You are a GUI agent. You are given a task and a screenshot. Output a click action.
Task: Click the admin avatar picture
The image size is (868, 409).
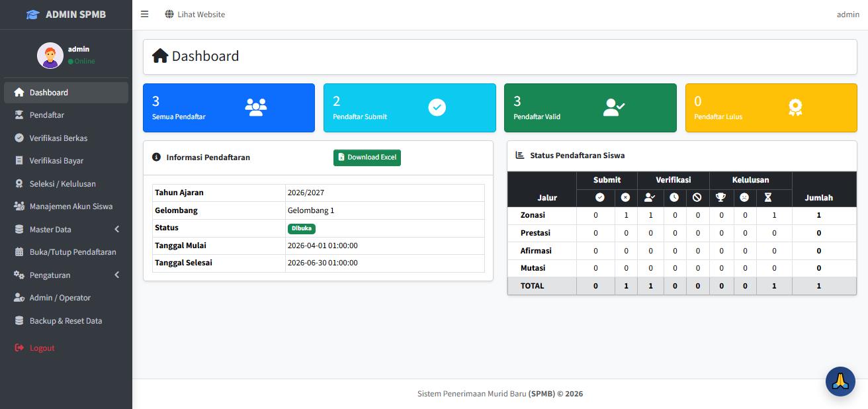50,56
